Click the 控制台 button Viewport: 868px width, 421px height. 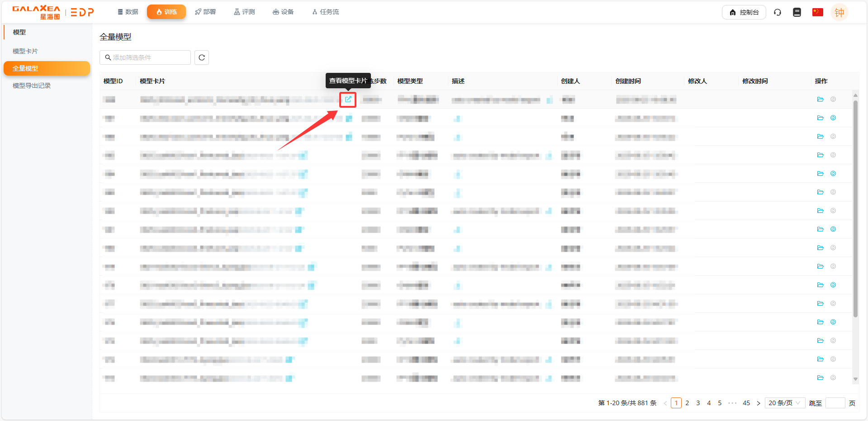pyautogui.click(x=744, y=12)
